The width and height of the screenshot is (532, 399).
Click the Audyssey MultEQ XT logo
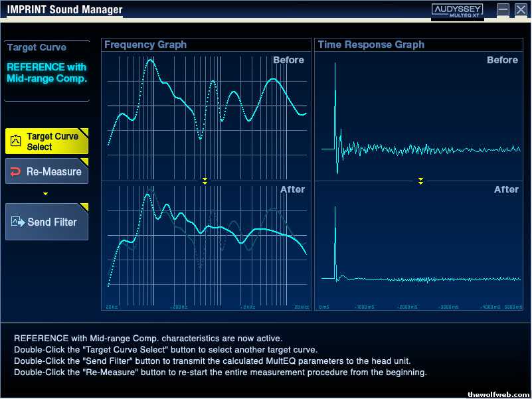click(x=458, y=11)
